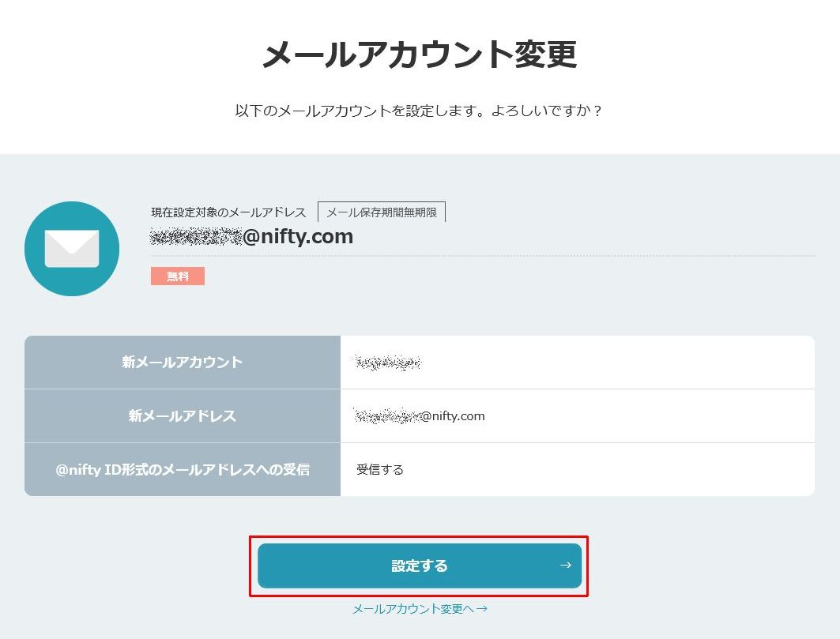
Task: Click the bold @nifty.com current address domain
Action: (x=298, y=236)
